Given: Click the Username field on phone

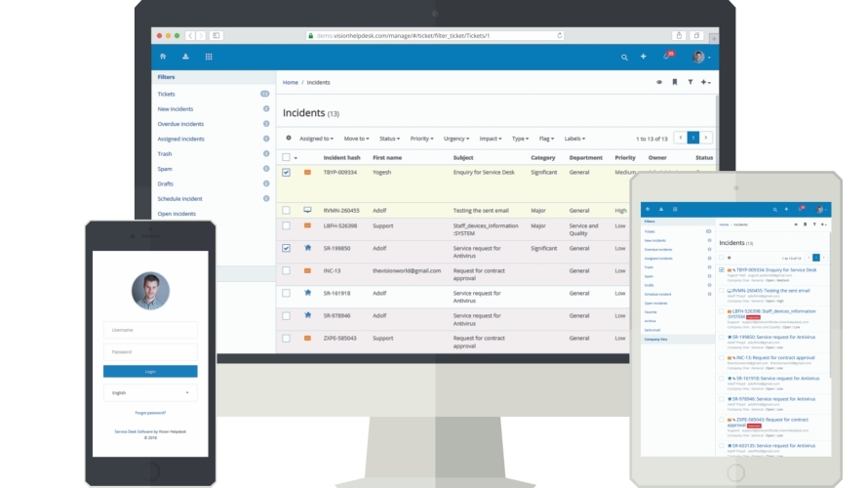Looking at the screenshot, I should [x=150, y=330].
